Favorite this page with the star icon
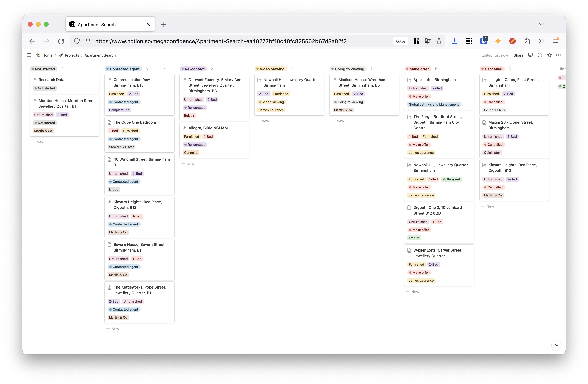This screenshot has height=384, width=588. [549, 55]
